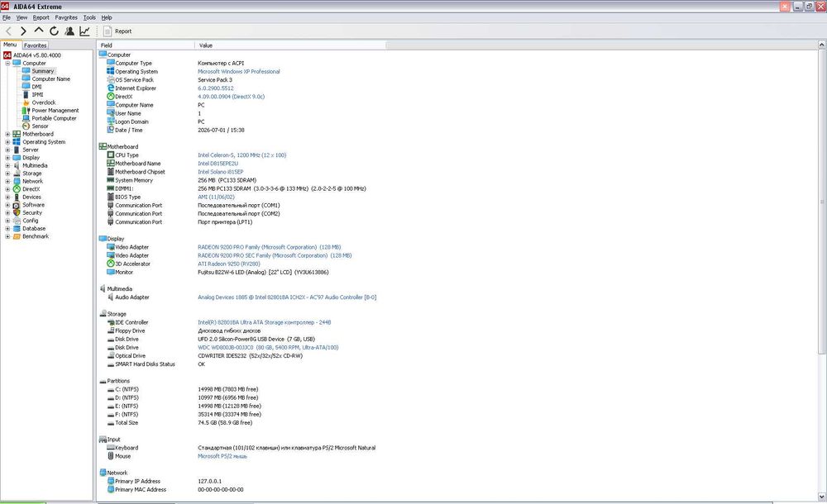This screenshot has height=504, width=827.
Task: Expand the Display tree node
Action: pyautogui.click(x=7, y=158)
